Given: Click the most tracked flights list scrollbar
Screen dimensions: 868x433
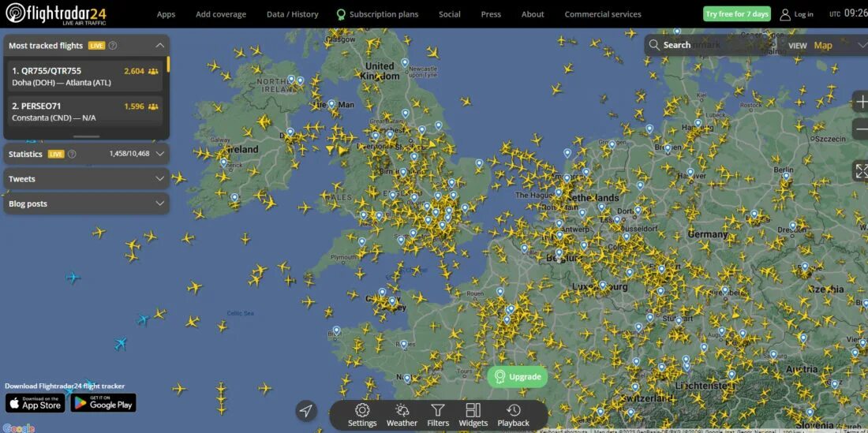Looking at the screenshot, I should tap(168, 65).
